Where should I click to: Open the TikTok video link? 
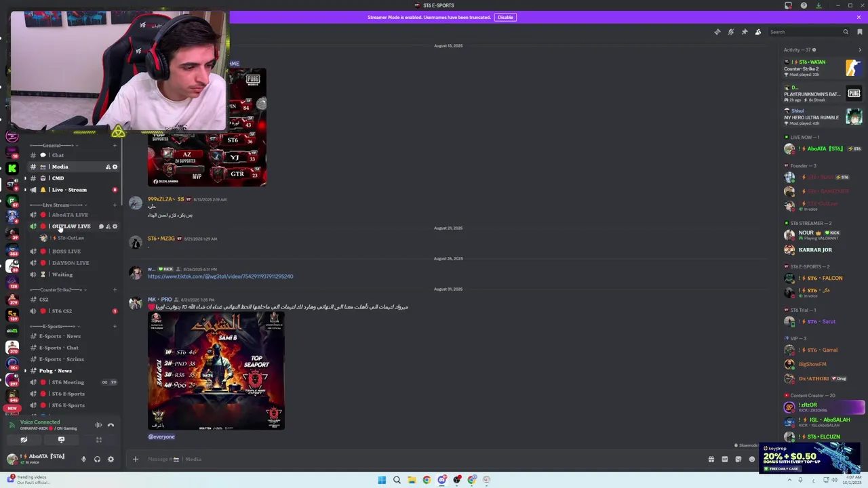pyautogui.click(x=220, y=277)
